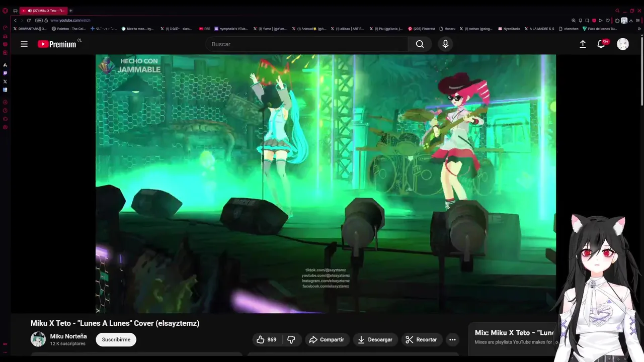Open the Aria AI sidebar icon
The image size is (644, 362).
[5, 65]
